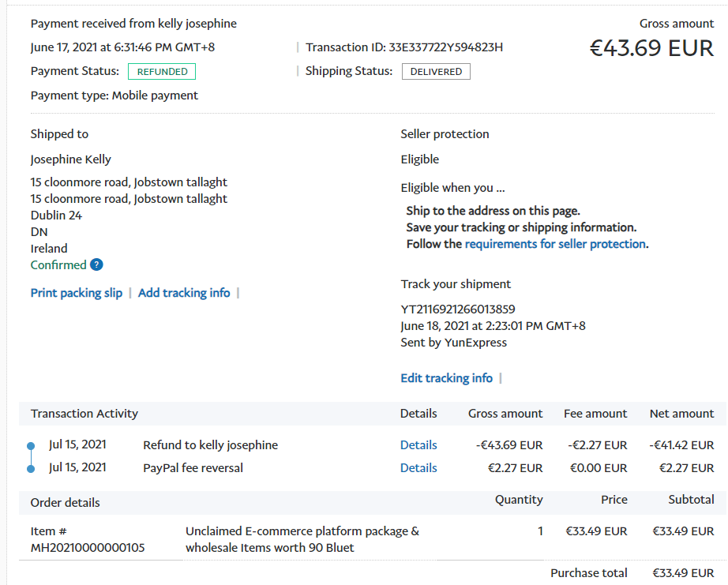
Task: Click the Refund to kelly josephine entry
Action: (x=210, y=445)
